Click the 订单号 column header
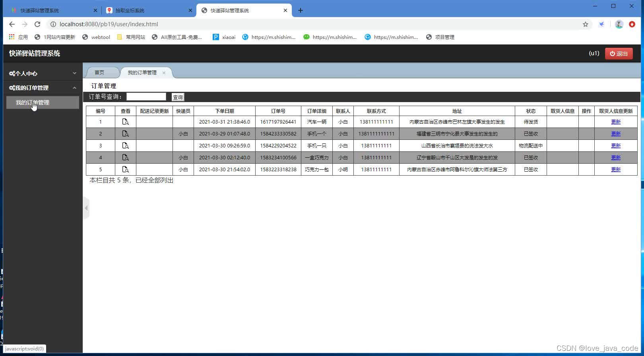This screenshot has width=644, height=356. (278, 111)
